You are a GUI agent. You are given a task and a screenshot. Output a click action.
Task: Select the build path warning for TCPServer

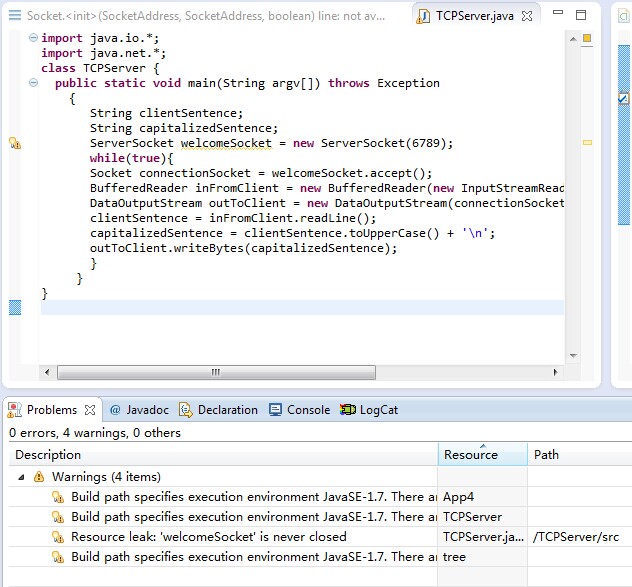click(254, 516)
